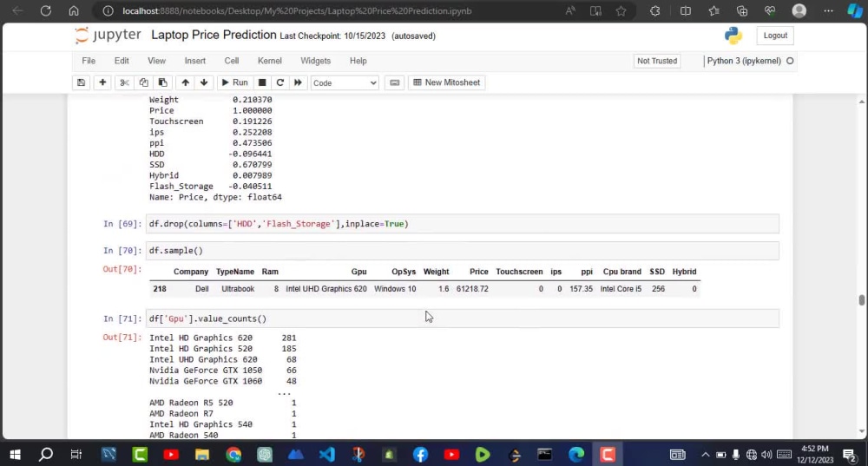Click the Cpu brand column header
868x466 pixels.
(x=621, y=272)
